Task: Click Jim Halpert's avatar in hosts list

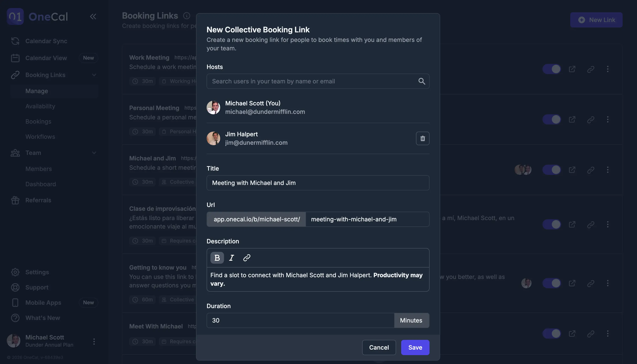Action: point(213,138)
